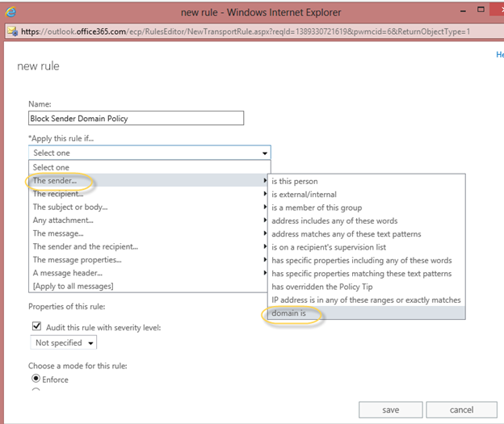Viewport: 504px width, 424px height.
Task: Expand The subject or body... submenu arrow
Action: pyautogui.click(x=265, y=207)
